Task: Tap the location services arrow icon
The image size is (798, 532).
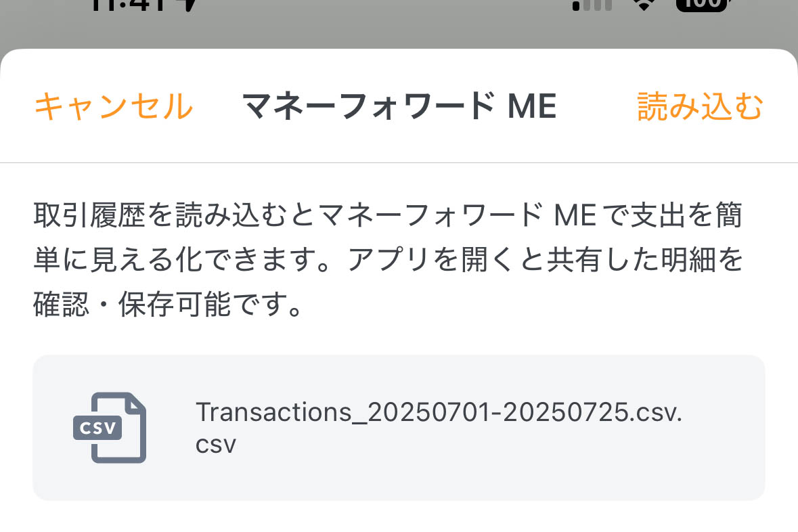Action: pyautogui.click(x=190, y=5)
